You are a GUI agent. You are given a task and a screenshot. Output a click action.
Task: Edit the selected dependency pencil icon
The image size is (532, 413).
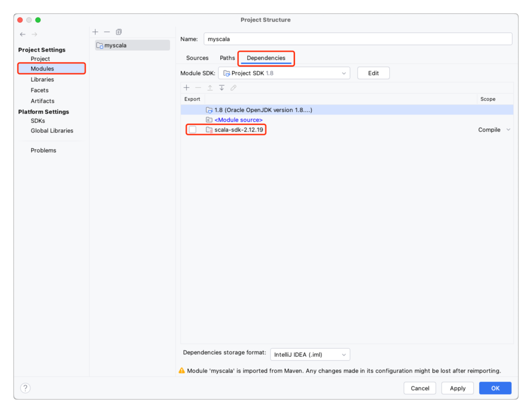pyautogui.click(x=234, y=88)
